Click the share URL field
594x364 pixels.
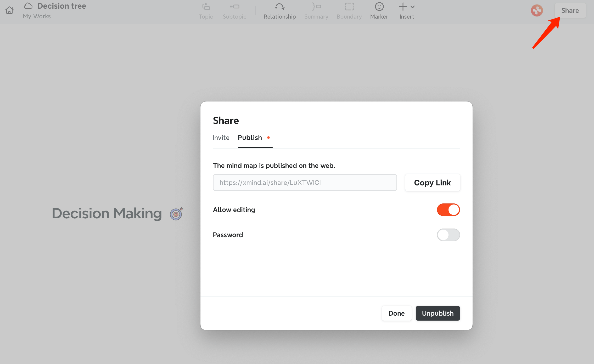(x=305, y=183)
